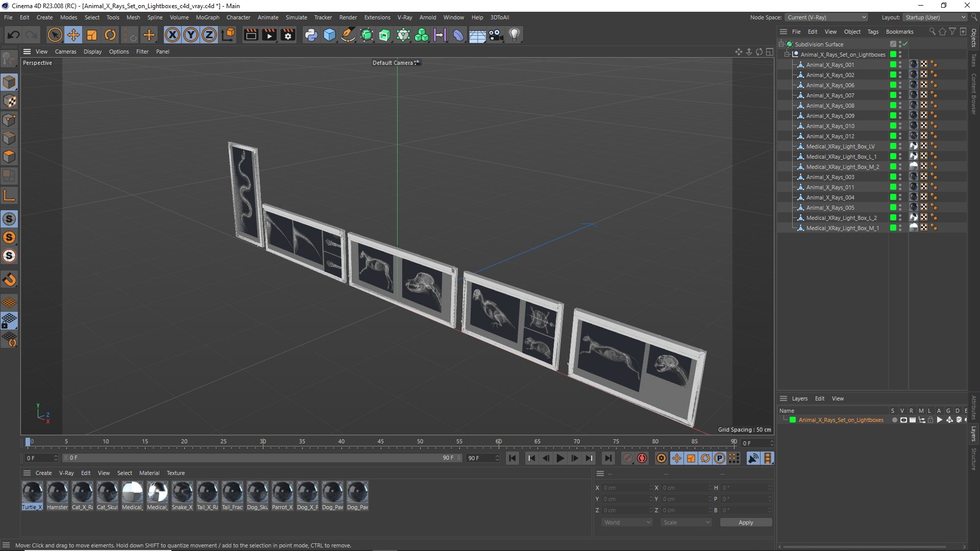Open the Layout Startup dropdown
The height and width of the screenshot is (551, 980).
click(935, 17)
